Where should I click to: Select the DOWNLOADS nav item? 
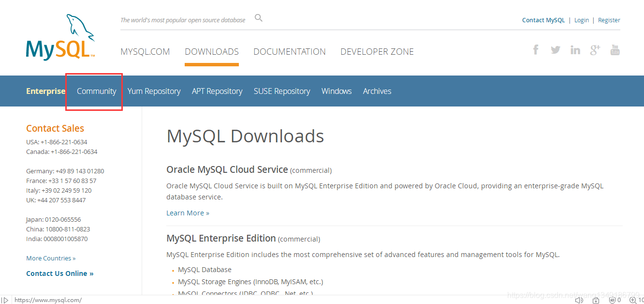pyautogui.click(x=212, y=52)
